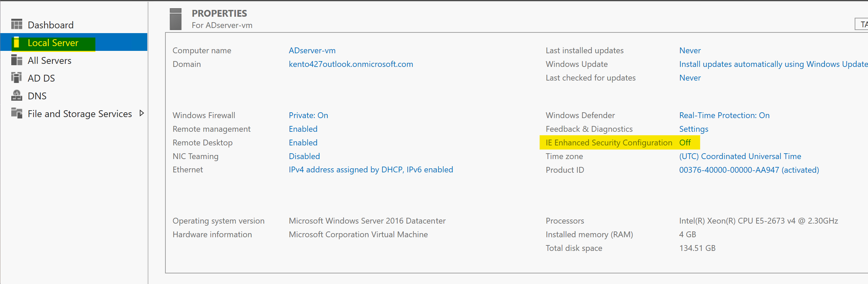Open Install updates automatically Windows Update link
868x284 pixels.
click(x=773, y=64)
